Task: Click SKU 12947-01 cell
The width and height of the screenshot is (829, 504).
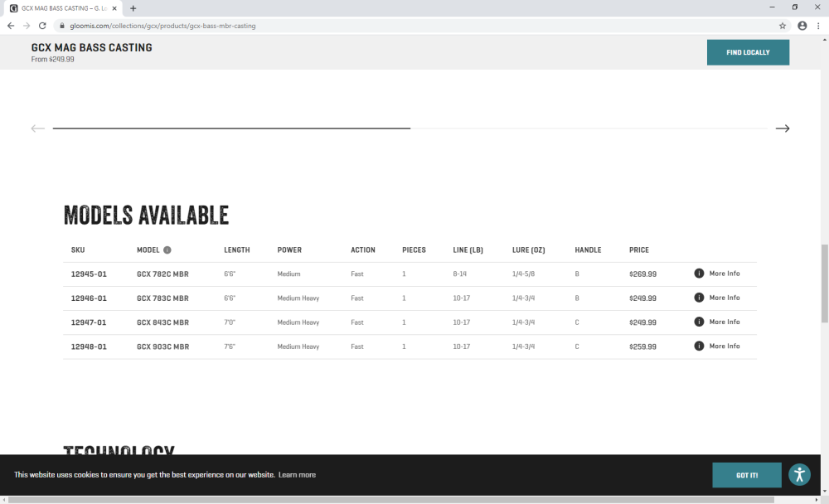Action: 89,322
